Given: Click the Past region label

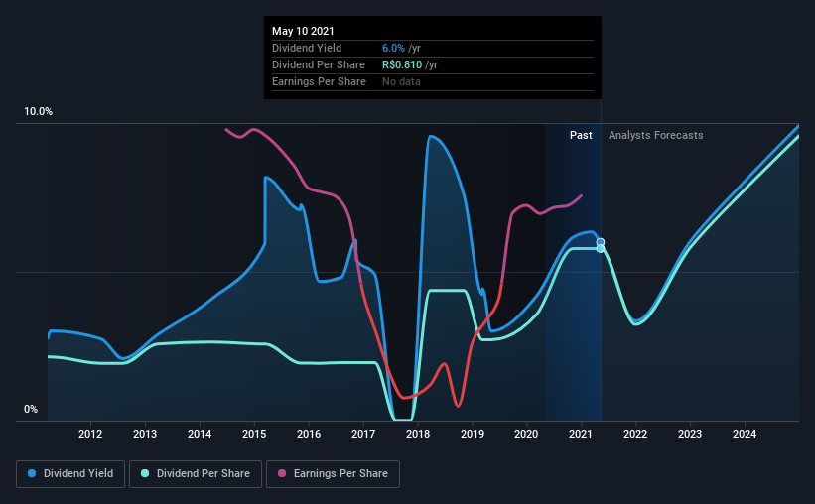Looking at the screenshot, I should pos(581,135).
